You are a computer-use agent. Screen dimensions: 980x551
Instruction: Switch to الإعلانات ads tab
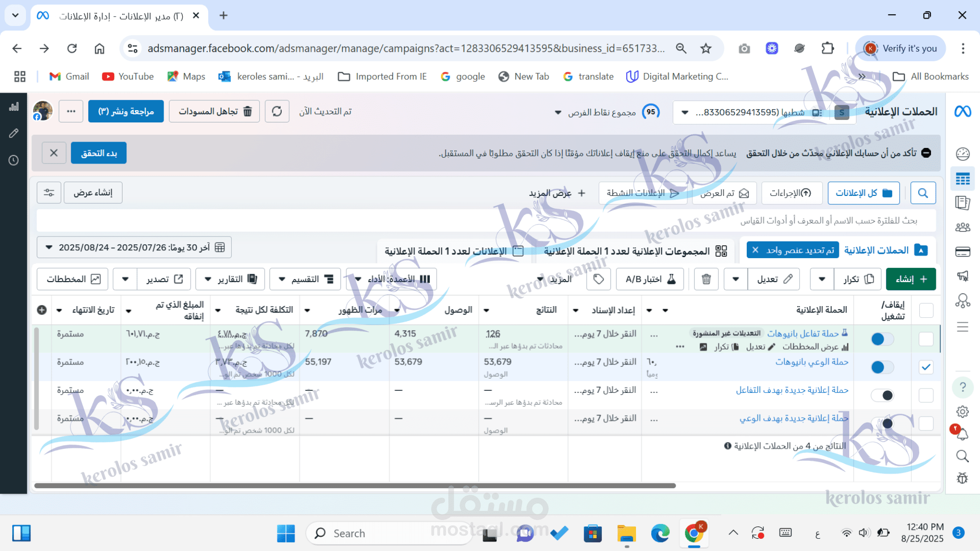point(454,251)
